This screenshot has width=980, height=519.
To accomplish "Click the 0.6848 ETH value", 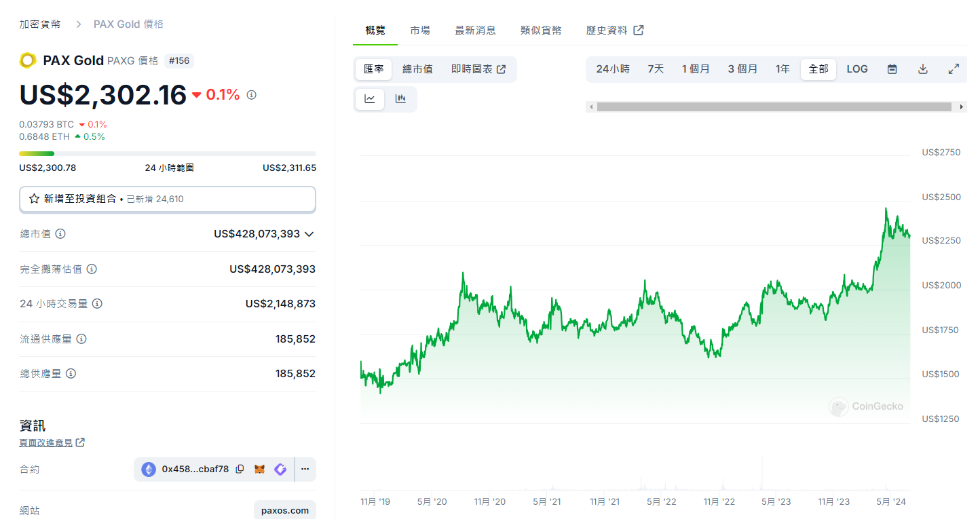I will [45, 137].
